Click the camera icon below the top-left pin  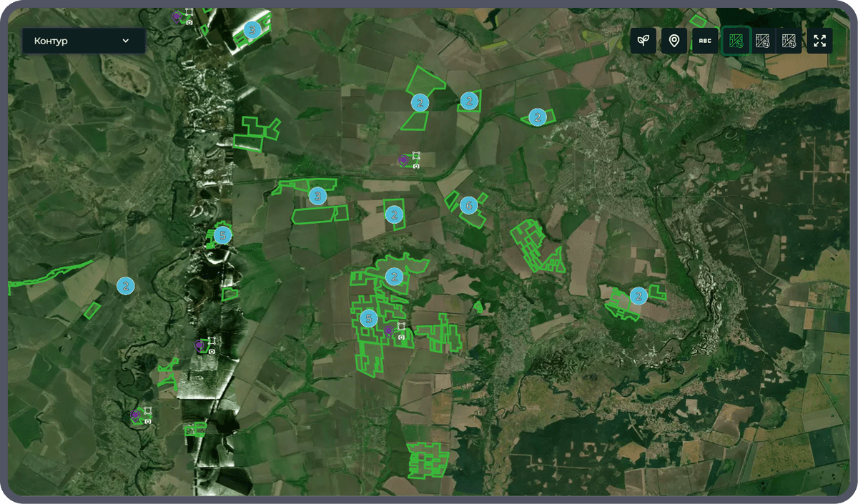pyautogui.click(x=189, y=23)
